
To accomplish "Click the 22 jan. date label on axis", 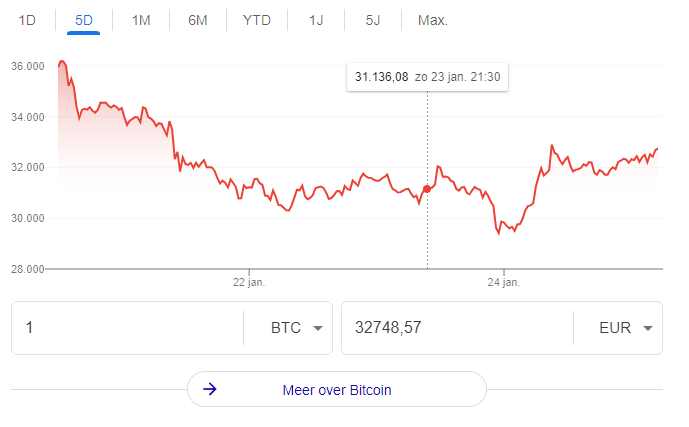I will [248, 283].
